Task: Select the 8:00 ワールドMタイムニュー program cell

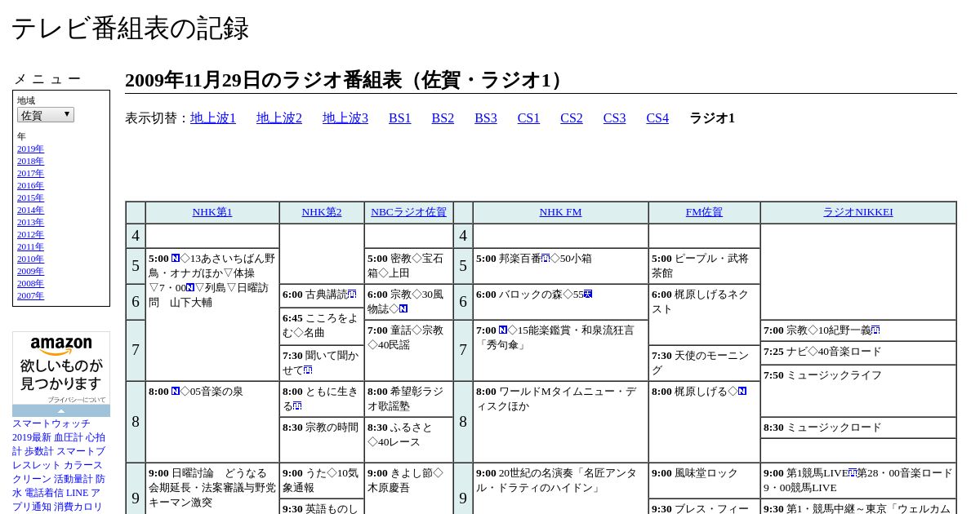Action: pyautogui.click(x=560, y=422)
